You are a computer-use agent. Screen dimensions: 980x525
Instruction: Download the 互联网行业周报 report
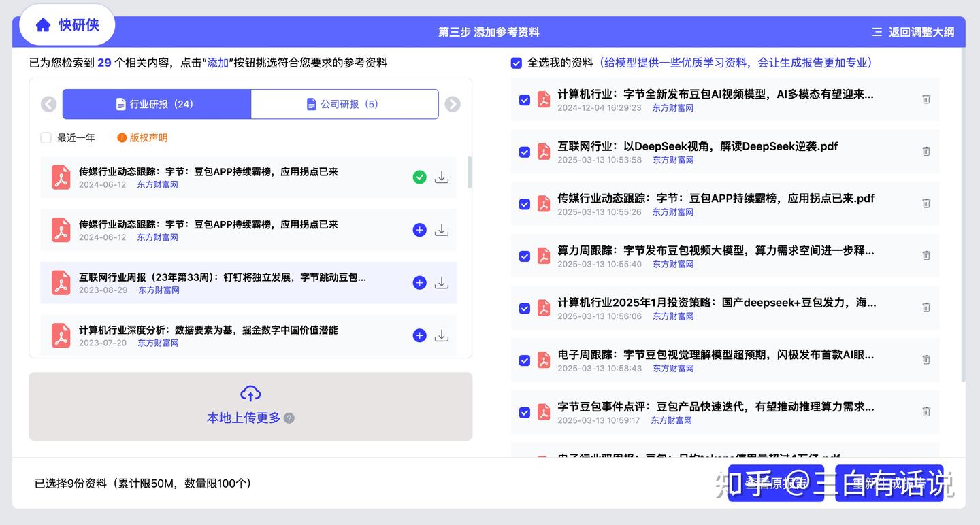coord(442,283)
